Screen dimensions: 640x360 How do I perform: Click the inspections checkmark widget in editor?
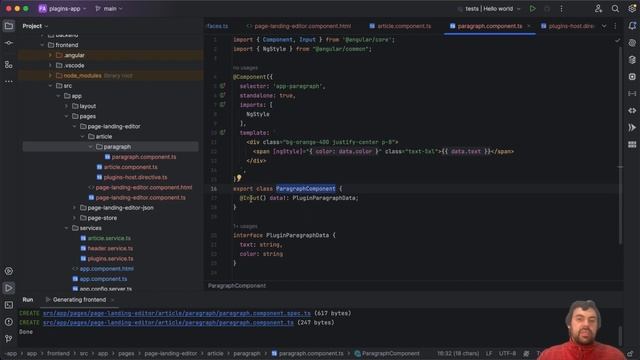click(617, 40)
